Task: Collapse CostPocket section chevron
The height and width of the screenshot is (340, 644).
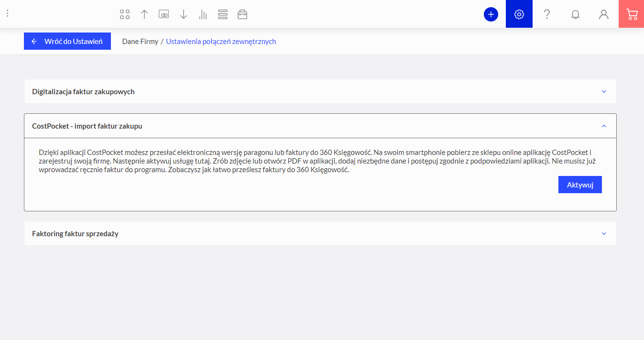Action: 604,126
